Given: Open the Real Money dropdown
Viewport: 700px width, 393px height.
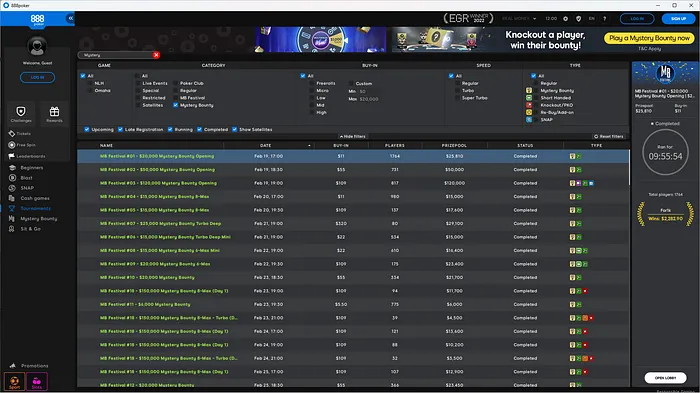Looking at the screenshot, I should pos(519,19).
